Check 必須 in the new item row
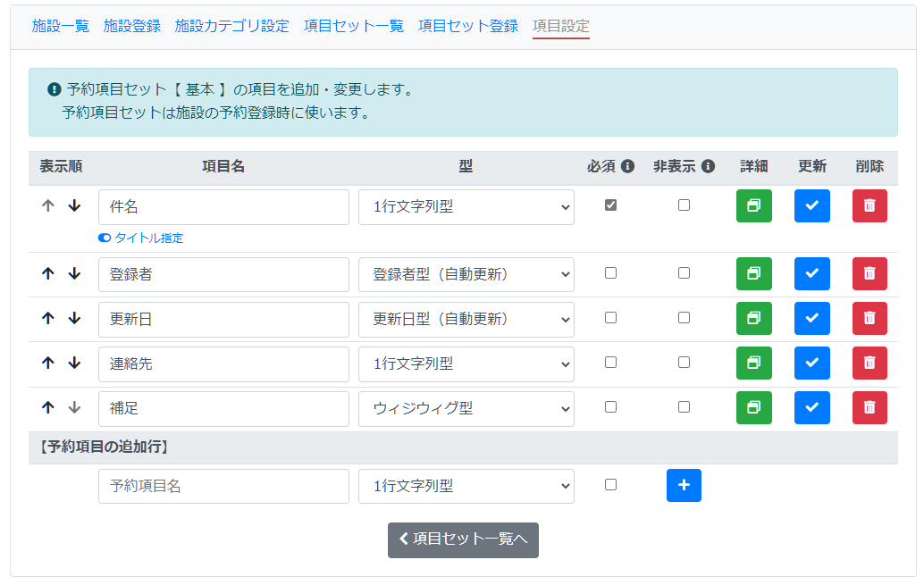The image size is (924, 585). (610, 484)
